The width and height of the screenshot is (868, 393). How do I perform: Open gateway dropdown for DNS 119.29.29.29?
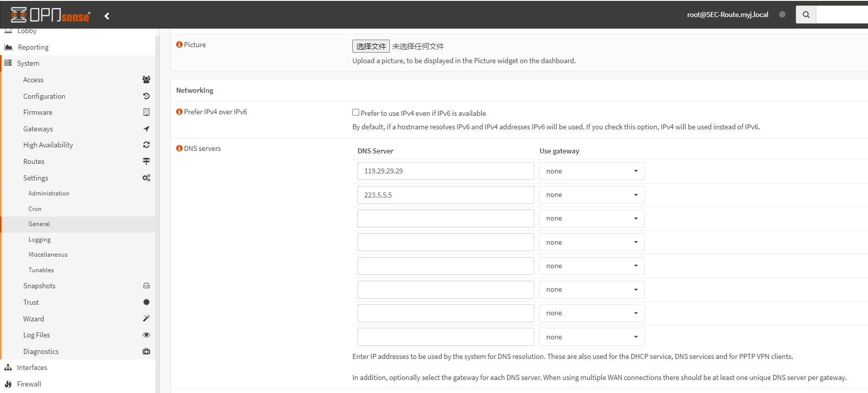click(x=592, y=171)
